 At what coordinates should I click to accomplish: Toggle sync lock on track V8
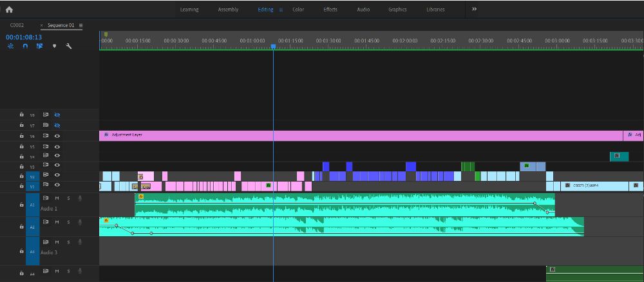46,115
